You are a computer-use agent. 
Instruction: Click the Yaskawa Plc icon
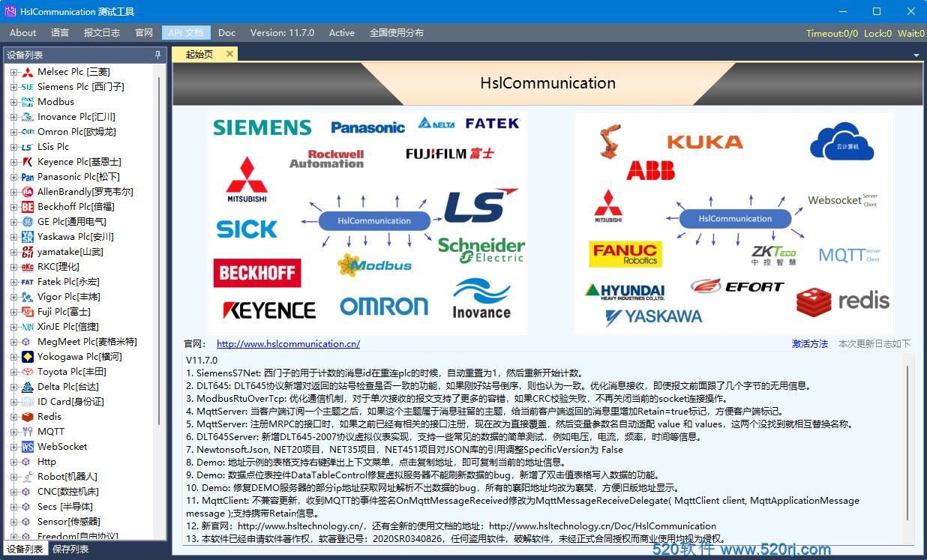click(x=28, y=237)
